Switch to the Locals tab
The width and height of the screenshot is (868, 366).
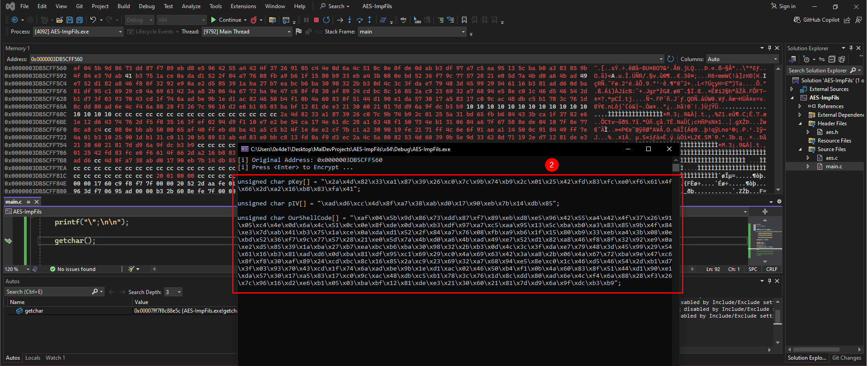coord(33,358)
